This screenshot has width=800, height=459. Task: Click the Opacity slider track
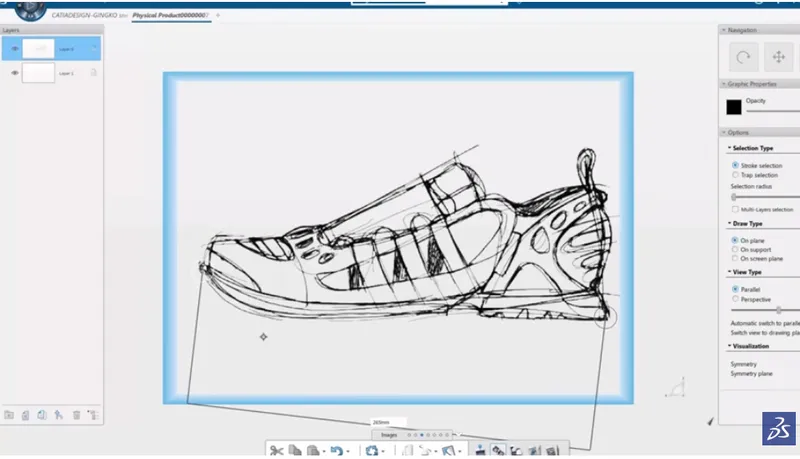click(773, 111)
